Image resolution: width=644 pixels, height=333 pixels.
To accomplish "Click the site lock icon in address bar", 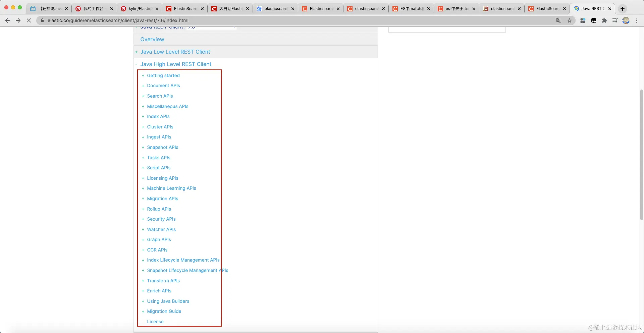I will coord(42,20).
